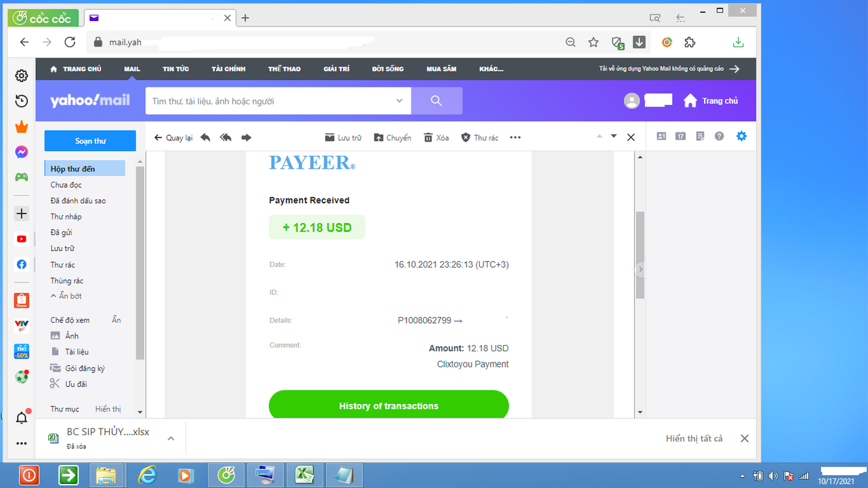Viewport: 868px width, 488px height.
Task: Open contacts panel icon
Action: (662, 136)
